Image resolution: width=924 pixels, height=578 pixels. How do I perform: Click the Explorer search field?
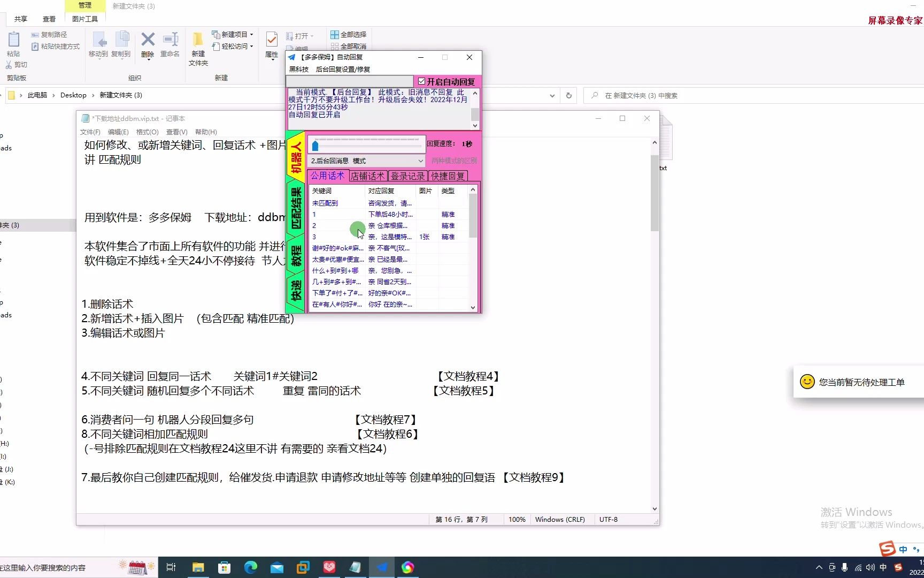point(754,96)
